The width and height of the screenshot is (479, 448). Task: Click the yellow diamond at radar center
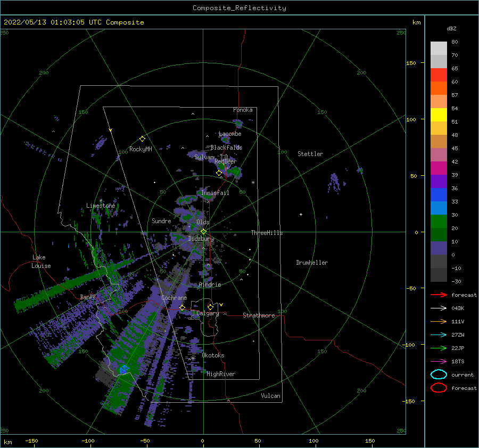(203, 232)
